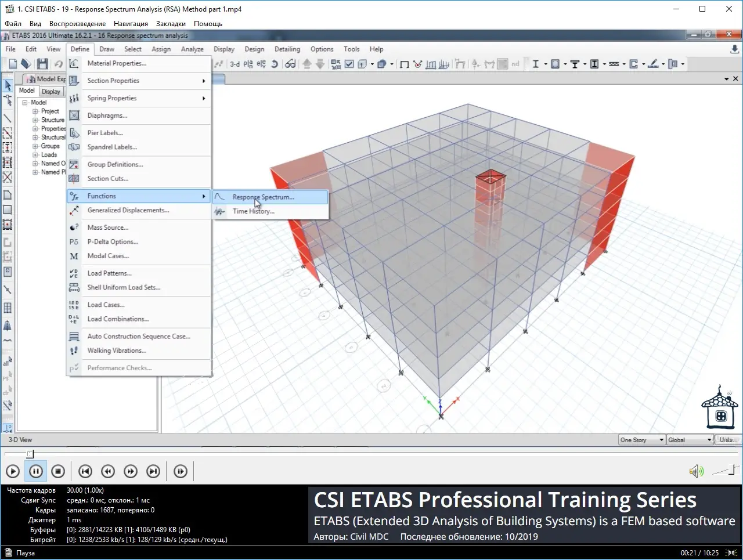The image size is (743, 560).
Task: Switch to the Display tab in explorer
Action: (x=51, y=91)
